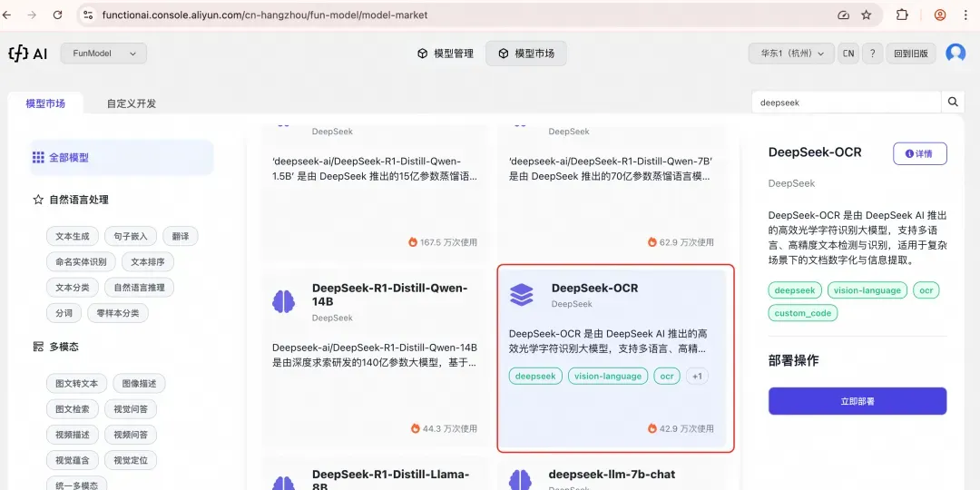The image size is (980, 490).
Task: Filter by 视觉定位 tag
Action: coord(131,461)
